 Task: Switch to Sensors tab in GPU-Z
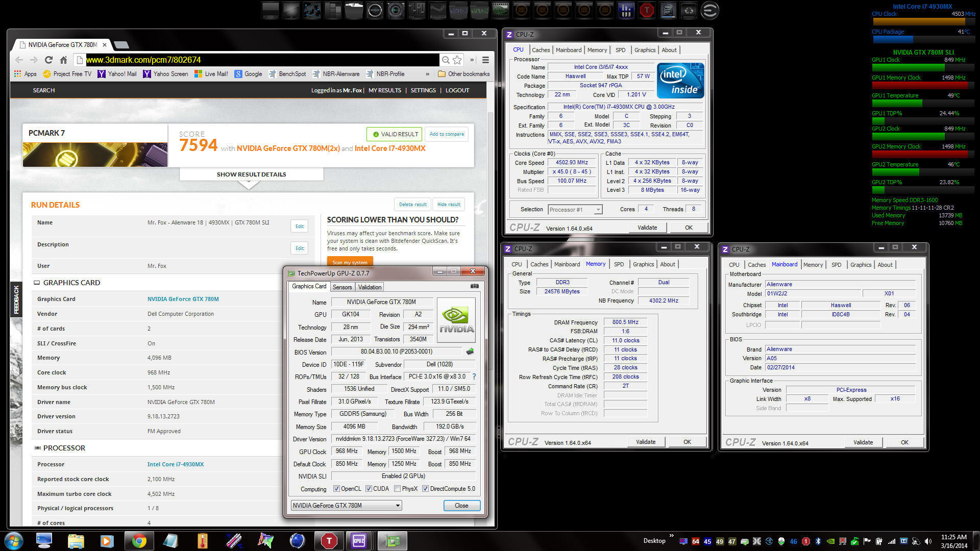click(x=342, y=287)
